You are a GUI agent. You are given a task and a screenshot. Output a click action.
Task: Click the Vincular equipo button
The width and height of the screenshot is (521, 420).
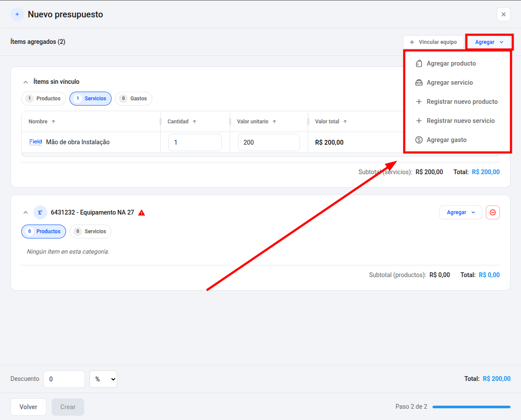pos(433,42)
